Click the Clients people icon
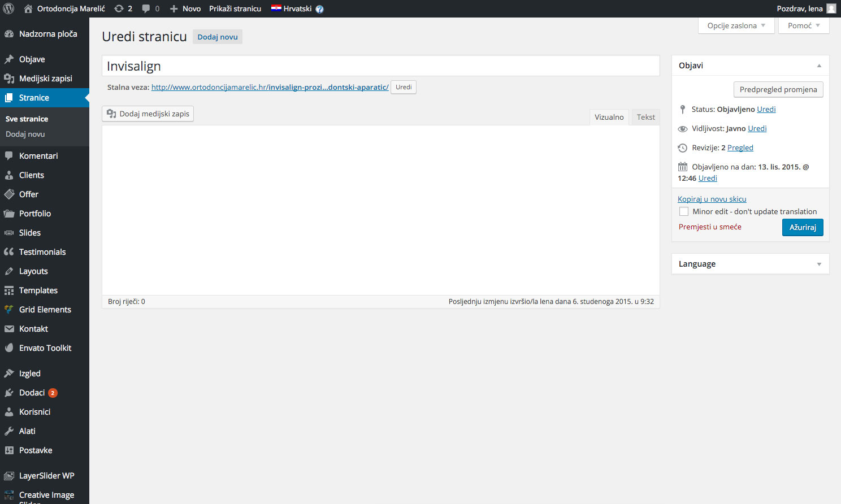The width and height of the screenshot is (841, 504). tap(9, 175)
